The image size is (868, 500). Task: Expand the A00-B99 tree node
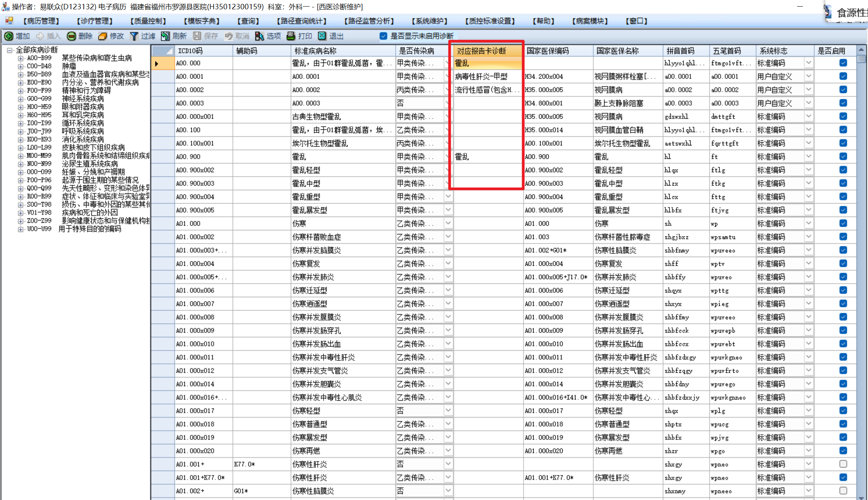[x=21, y=58]
